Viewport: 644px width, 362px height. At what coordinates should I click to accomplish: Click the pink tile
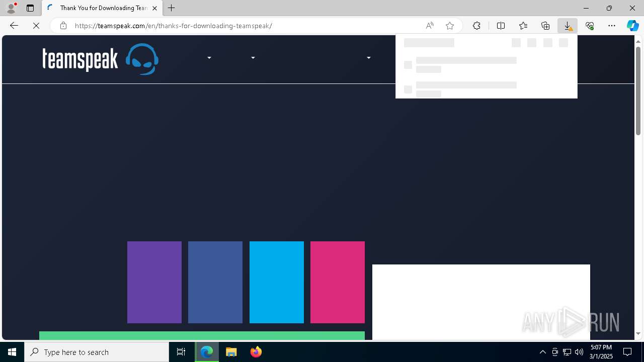(x=338, y=282)
